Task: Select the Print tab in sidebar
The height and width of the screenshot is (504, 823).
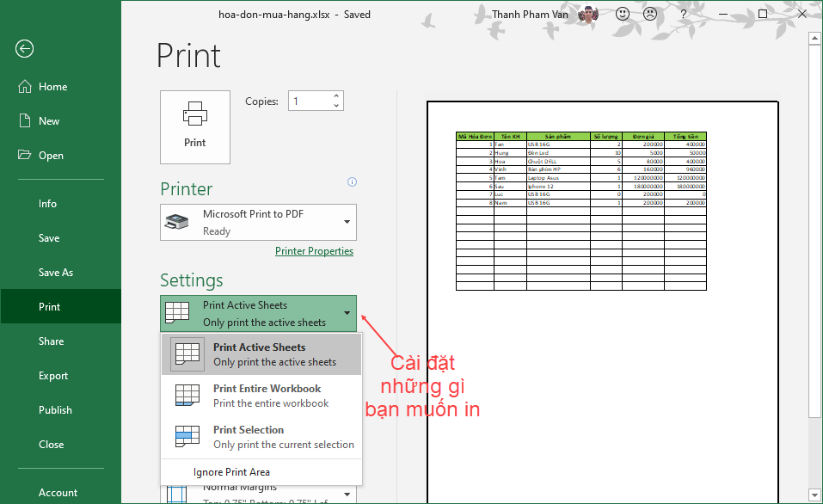Action: point(60,306)
